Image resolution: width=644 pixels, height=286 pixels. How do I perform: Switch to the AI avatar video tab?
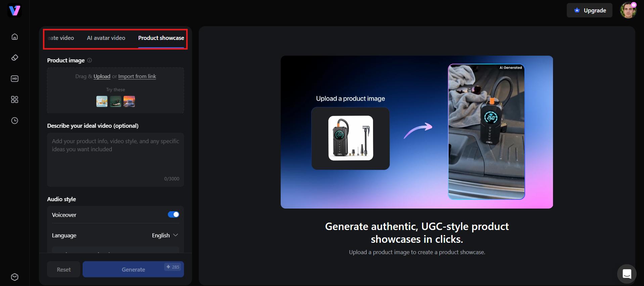tap(106, 38)
